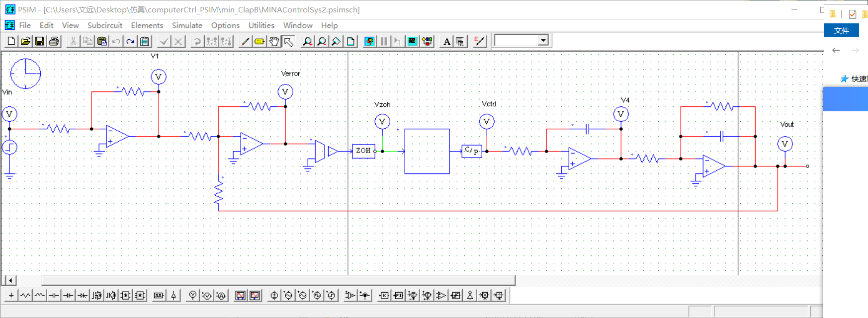The image size is (868, 318).
Task: Insert the first red scope element
Action: (240, 296)
